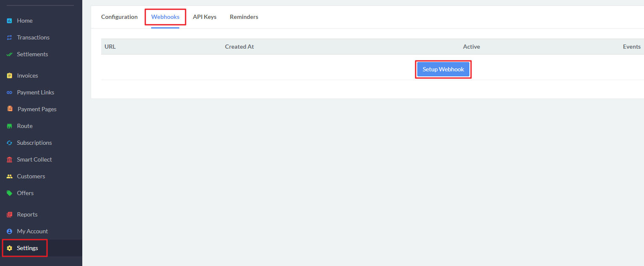Select Offers in the sidebar
644x266 pixels.
tap(25, 193)
